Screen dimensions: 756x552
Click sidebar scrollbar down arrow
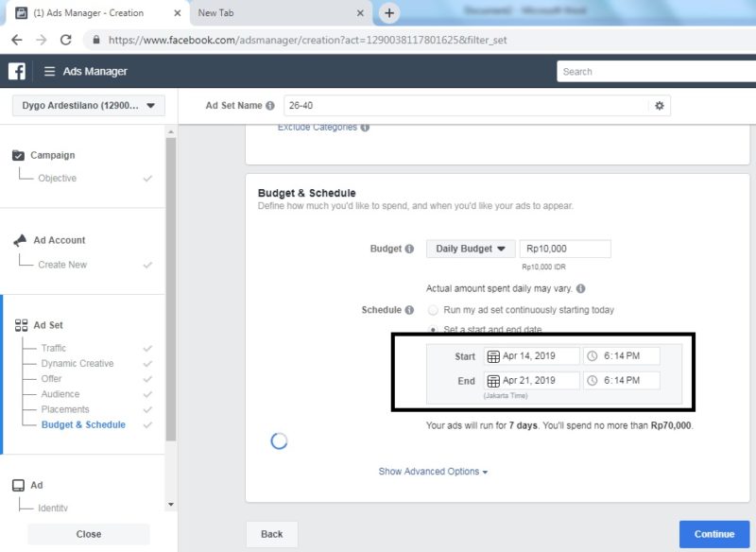pyautogui.click(x=171, y=505)
